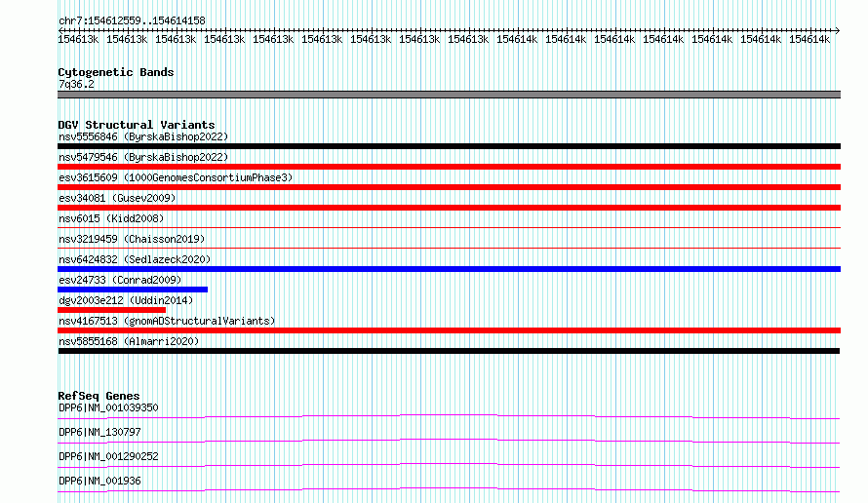Click the thin red nsv6015 variant line
Viewport: 868px width, 503px height.
pos(449,227)
